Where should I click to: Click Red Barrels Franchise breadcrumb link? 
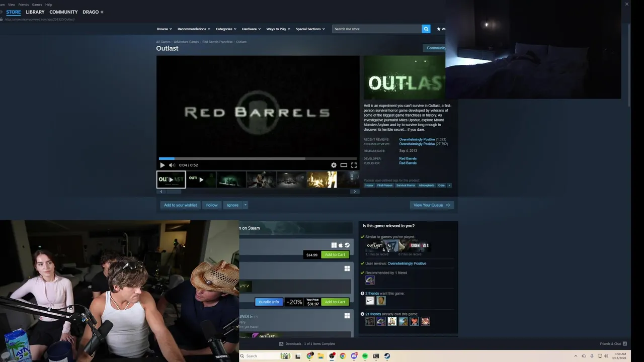coord(217,42)
